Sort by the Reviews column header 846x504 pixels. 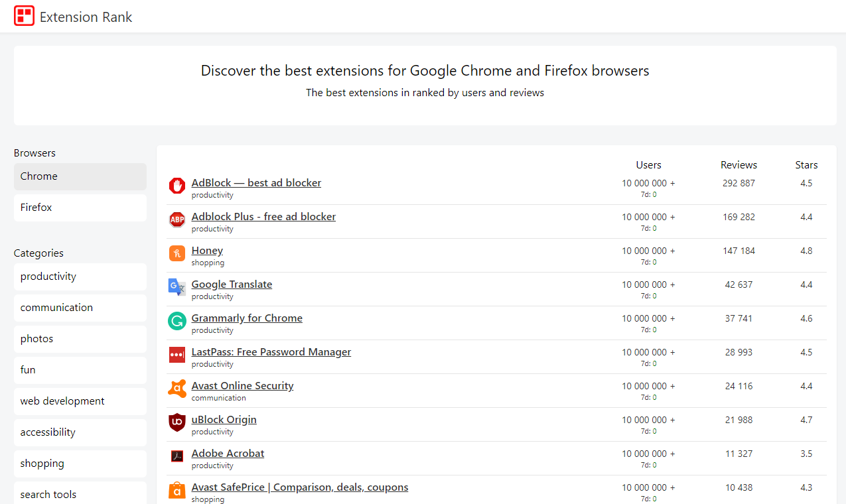tap(739, 164)
